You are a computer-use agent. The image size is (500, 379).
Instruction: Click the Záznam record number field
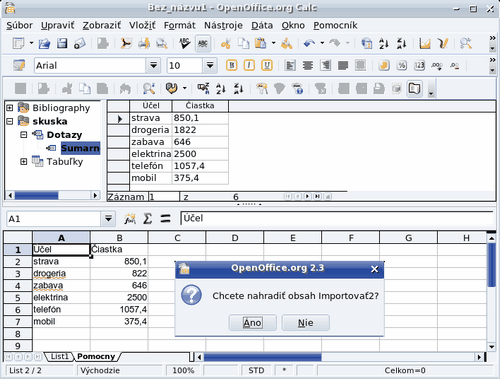[x=163, y=197]
